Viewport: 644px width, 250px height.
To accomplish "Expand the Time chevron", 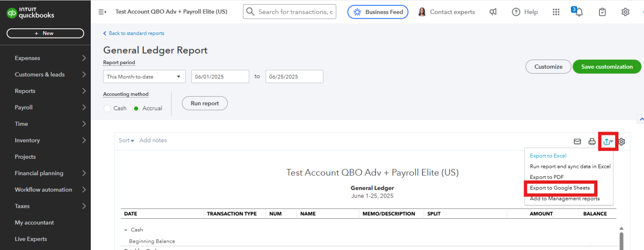I will click(x=84, y=124).
